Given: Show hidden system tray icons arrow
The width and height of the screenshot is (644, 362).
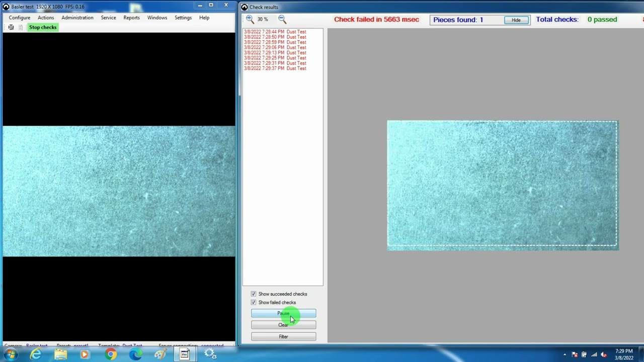Looking at the screenshot, I should [x=565, y=354].
